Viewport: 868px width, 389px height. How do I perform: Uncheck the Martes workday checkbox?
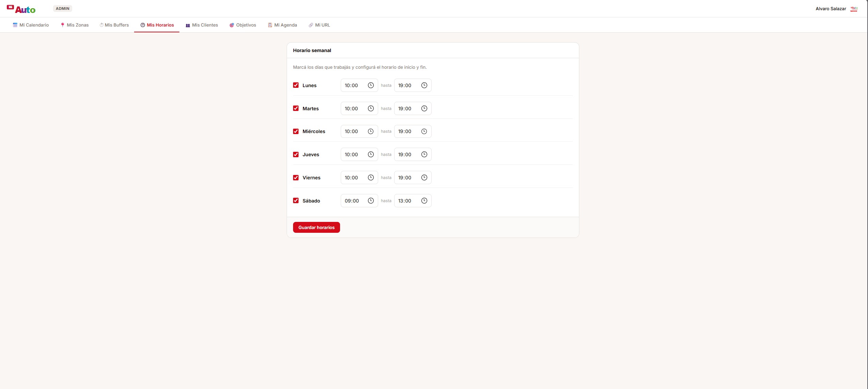(296, 108)
